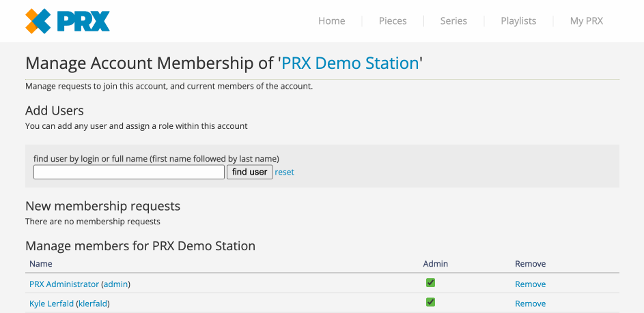Click the find user by login label
Image resolution: width=644 pixels, height=313 pixels.
[x=156, y=159]
